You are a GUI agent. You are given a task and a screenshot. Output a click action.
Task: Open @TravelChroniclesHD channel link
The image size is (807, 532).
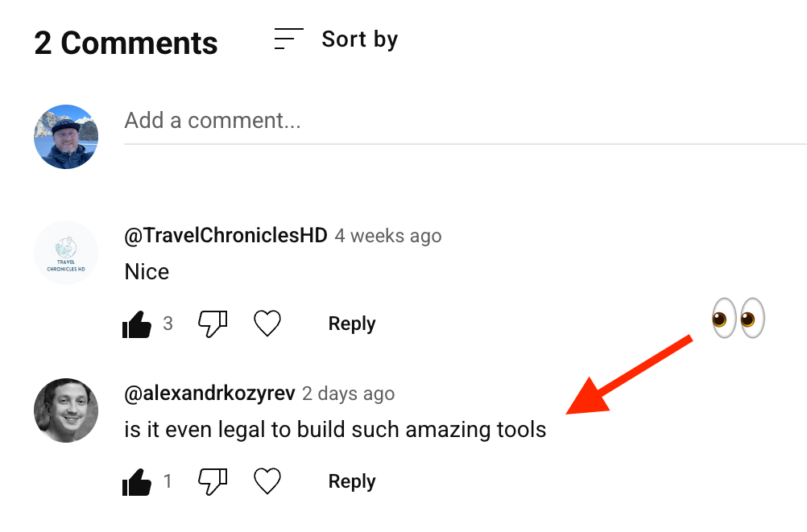pyautogui.click(x=226, y=236)
